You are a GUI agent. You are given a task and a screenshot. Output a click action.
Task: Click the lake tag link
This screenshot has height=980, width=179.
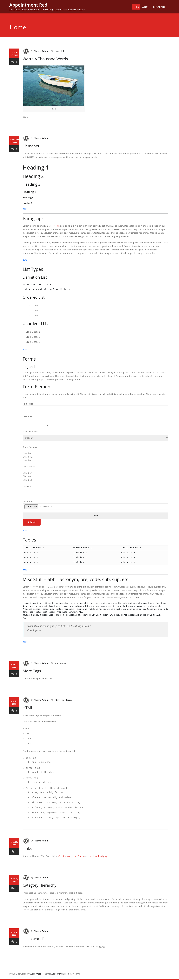pos(63,51)
